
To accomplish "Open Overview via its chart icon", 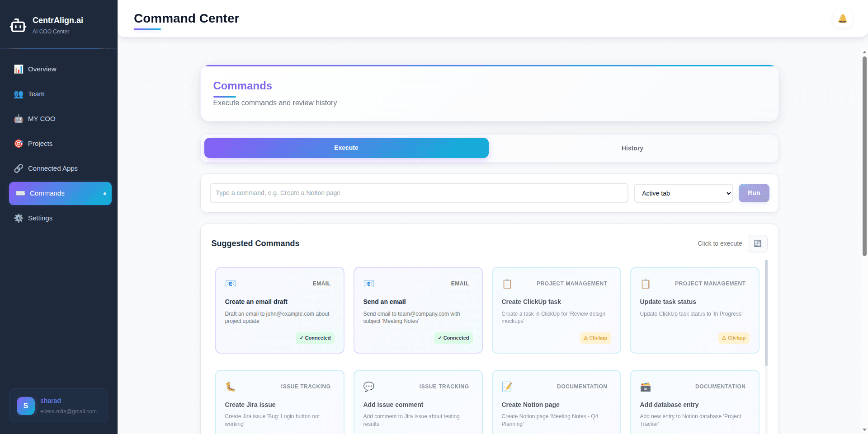I will 19,69.
